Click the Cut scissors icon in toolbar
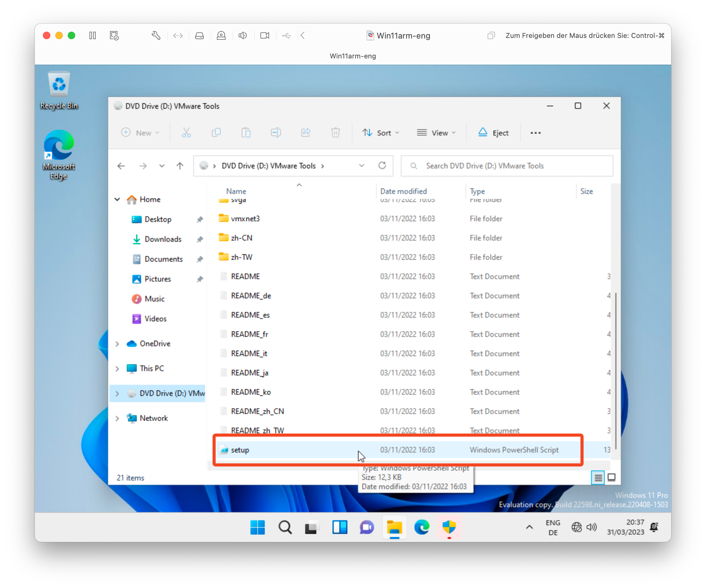Viewport: 706px width, 588px height. click(186, 133)
